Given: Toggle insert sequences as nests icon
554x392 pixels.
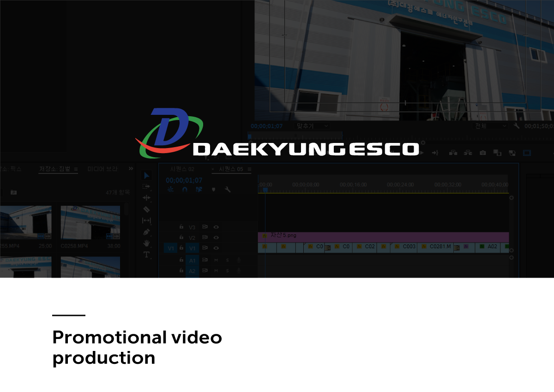Looking at the screenshot, I should click(171, 189).
